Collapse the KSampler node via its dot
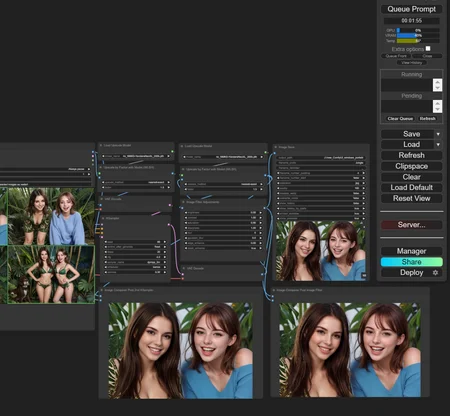The width and height of the screenshot is (450, 416). [103, 218]
